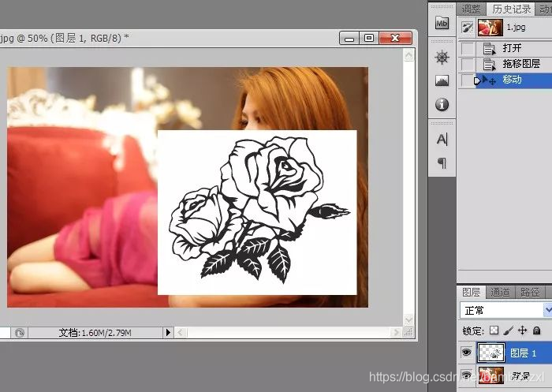This screenshot has width=552, height=392.
Task: Toggle lock transparent pixels
Action: tap(494, 330)
